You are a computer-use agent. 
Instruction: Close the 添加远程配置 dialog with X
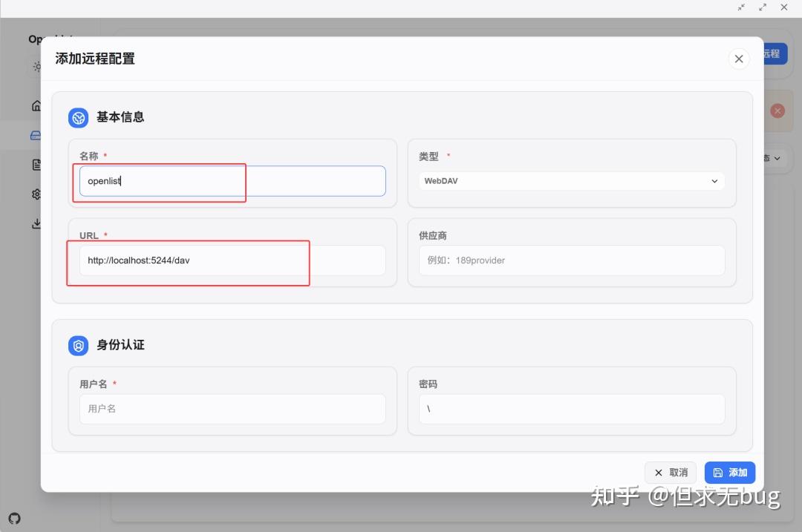(739, 59)
